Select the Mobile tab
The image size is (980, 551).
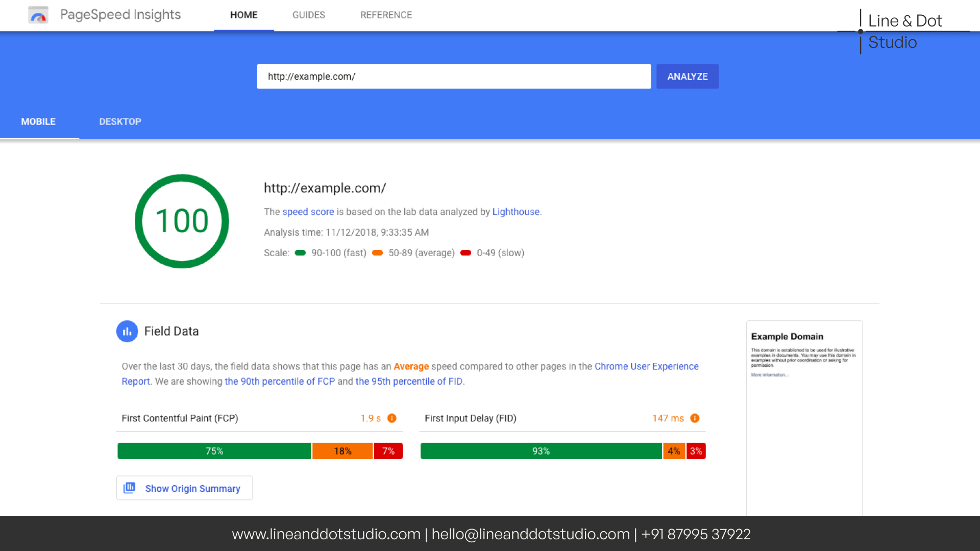(38, 122)
